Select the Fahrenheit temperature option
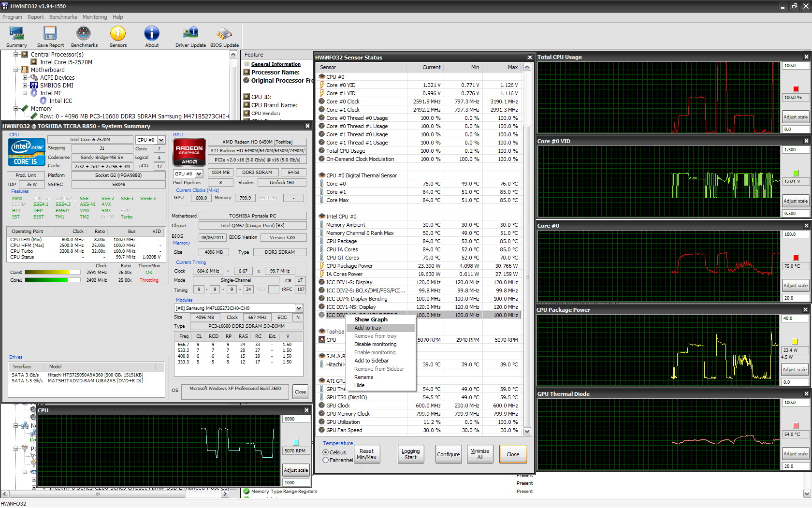The image size is (812, 508). pyautogui.click(x=326, y=460)
